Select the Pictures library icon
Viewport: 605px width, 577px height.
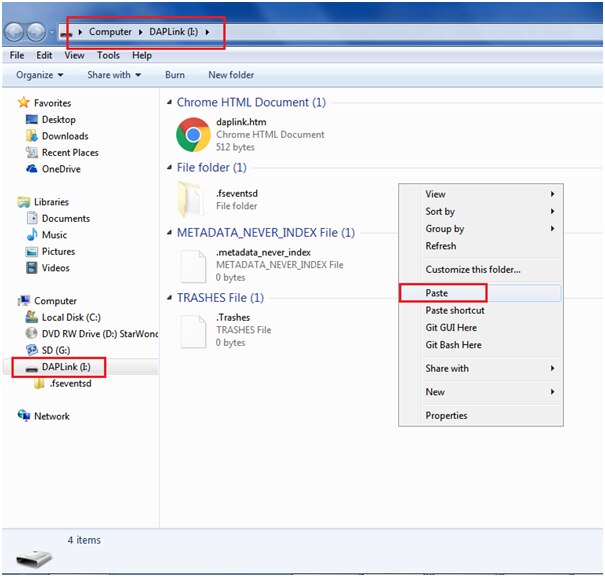[x=32, y=251]
